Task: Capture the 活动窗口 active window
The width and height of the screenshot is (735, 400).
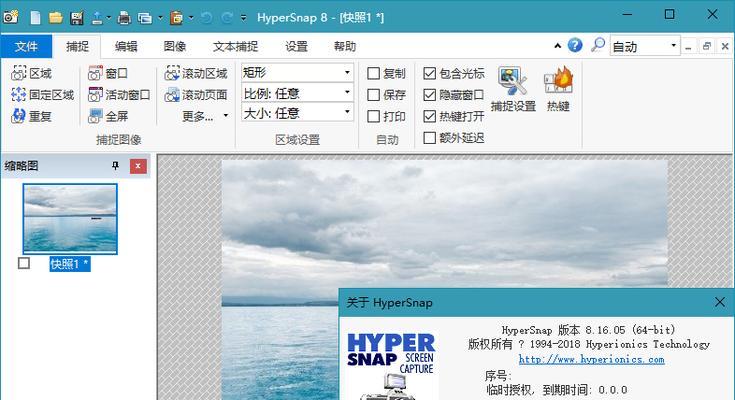Action: pyautogui.click(x=119, y=95)
